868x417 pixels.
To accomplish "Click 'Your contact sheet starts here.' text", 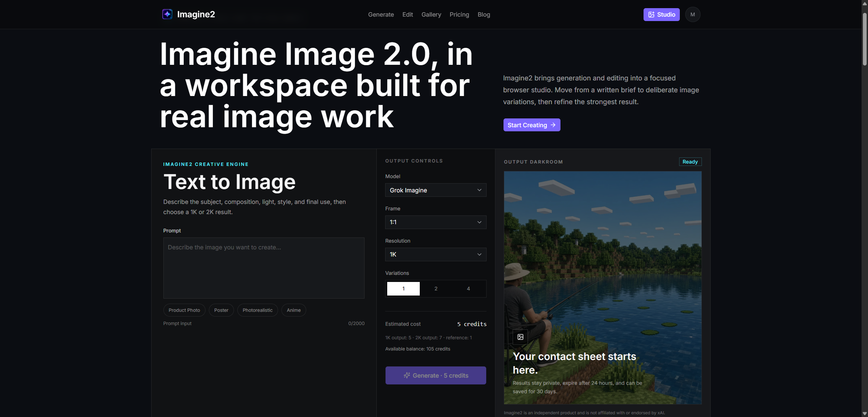I will pyautogui.click(x=574, y=363).
